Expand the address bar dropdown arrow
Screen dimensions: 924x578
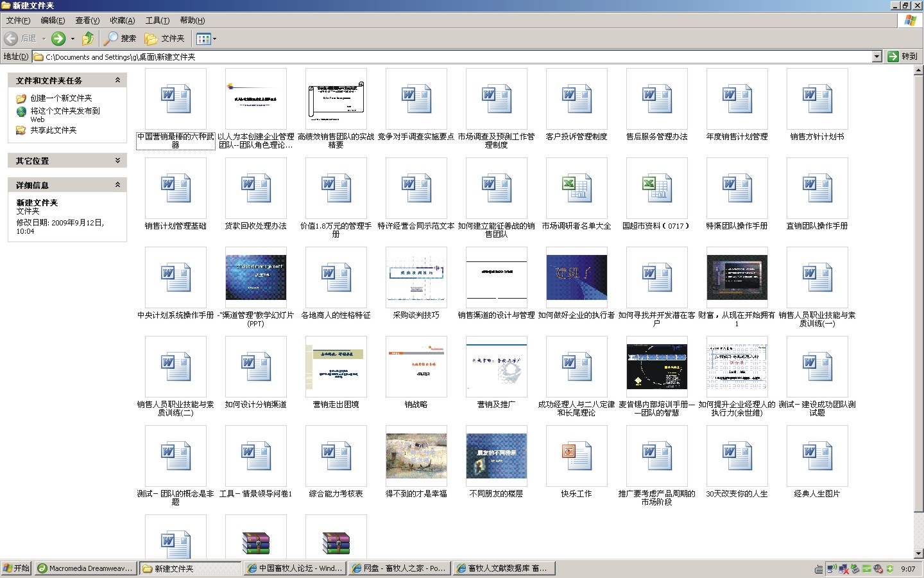(877, 57)
